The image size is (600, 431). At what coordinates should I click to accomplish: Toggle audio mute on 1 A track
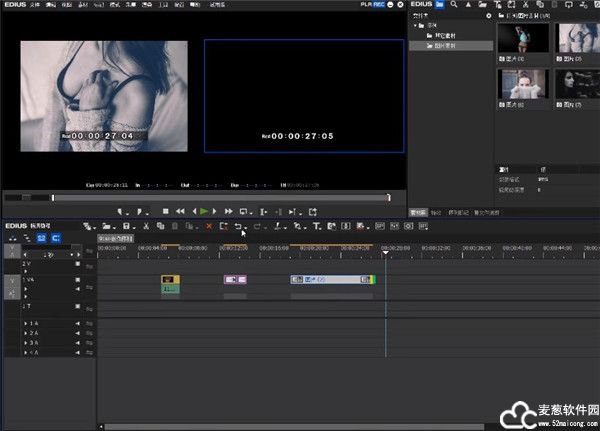click(x=79, y=324)
